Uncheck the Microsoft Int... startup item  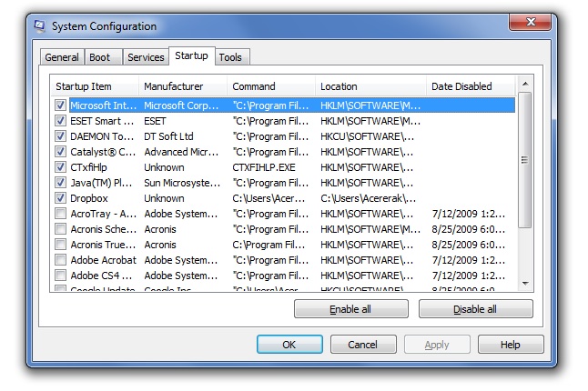60,105
